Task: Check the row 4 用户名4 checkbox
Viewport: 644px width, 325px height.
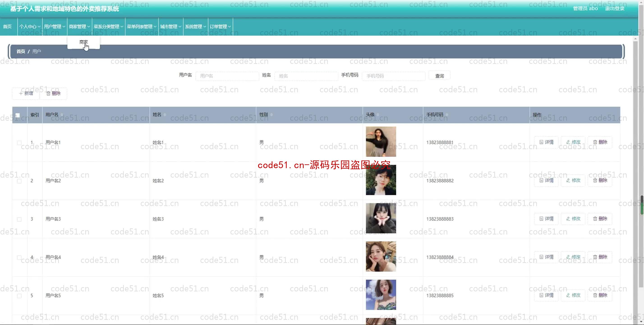Action: click(19, 258)
